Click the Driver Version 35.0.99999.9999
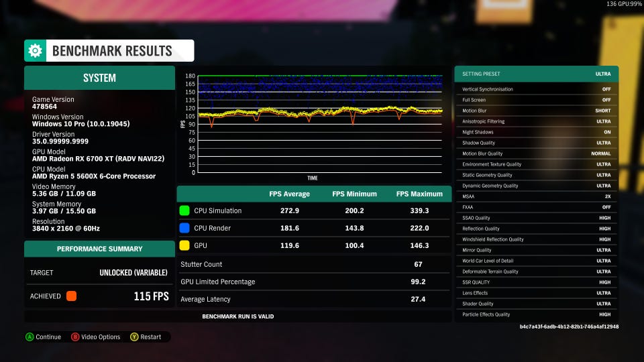644x362 pixels. click(x=60, y=141)
